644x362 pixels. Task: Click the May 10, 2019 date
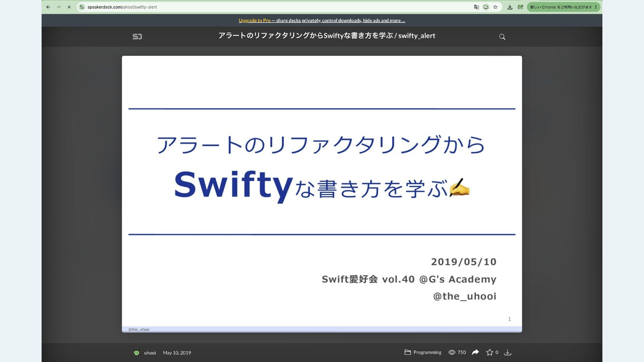(177, 353)
